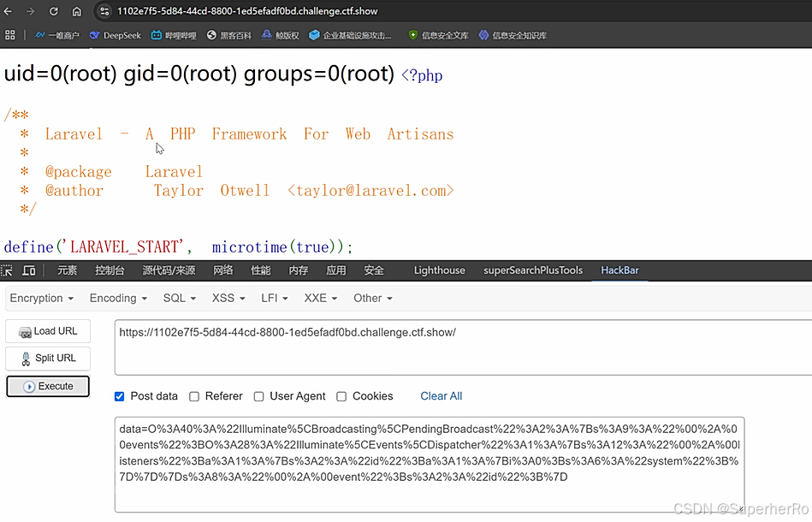
Task: Click the taylor@laravel.com text in page
Action: pos(370,191)
